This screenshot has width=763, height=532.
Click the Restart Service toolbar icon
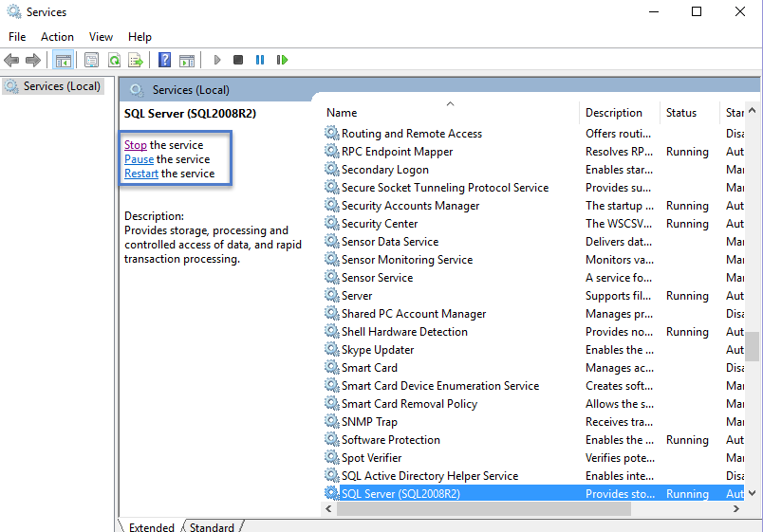coord(282,60)
